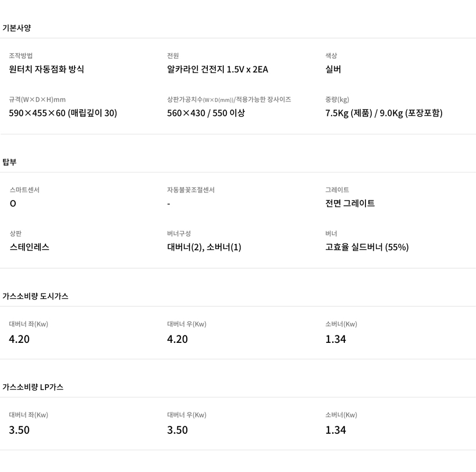476x472 pixels.
Task: Click the 기본사양 section heading
Action: click(x=17, y=28)
